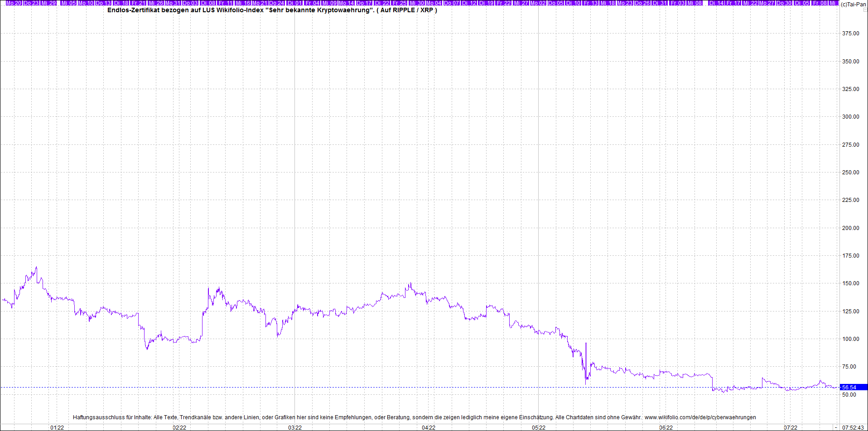The width and height of the screenshot is (868, 431).
Task: Click the 375.00 price axis label
Action: 850,34
